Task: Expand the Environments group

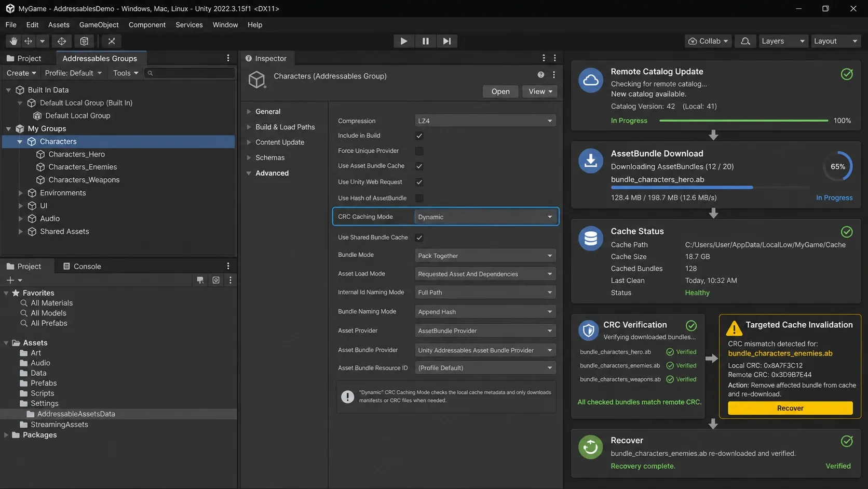Action: 20,193
